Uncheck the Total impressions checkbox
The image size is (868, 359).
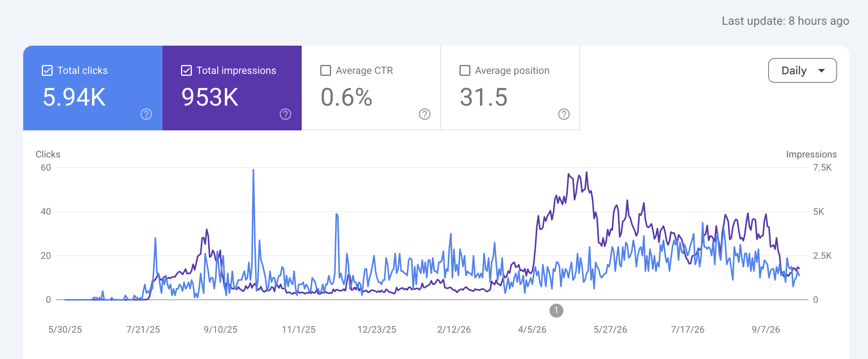186,70
